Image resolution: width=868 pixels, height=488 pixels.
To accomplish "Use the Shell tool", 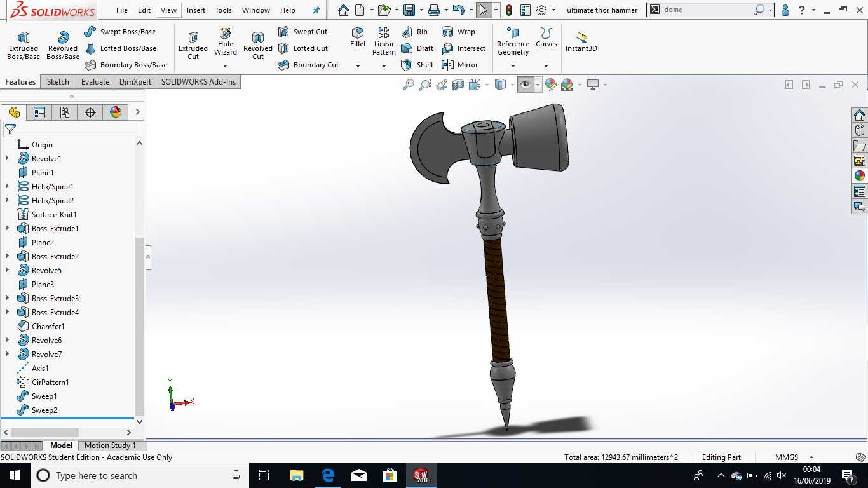I will coord(417,65).
